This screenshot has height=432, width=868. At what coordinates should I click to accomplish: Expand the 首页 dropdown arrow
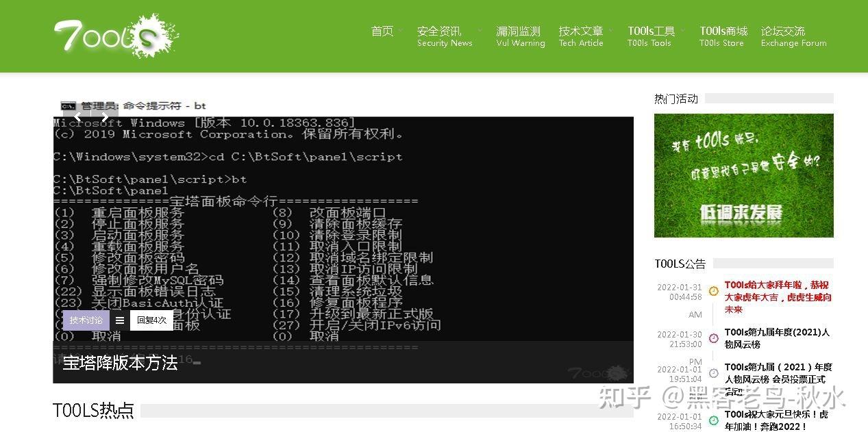pyautogui.click(x=400, y=31)
